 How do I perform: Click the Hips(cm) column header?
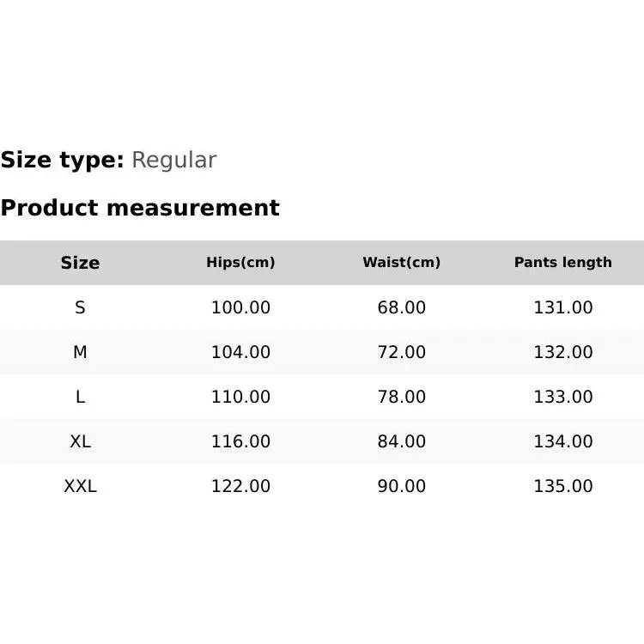pyautogui.click(x=240, y=263)
